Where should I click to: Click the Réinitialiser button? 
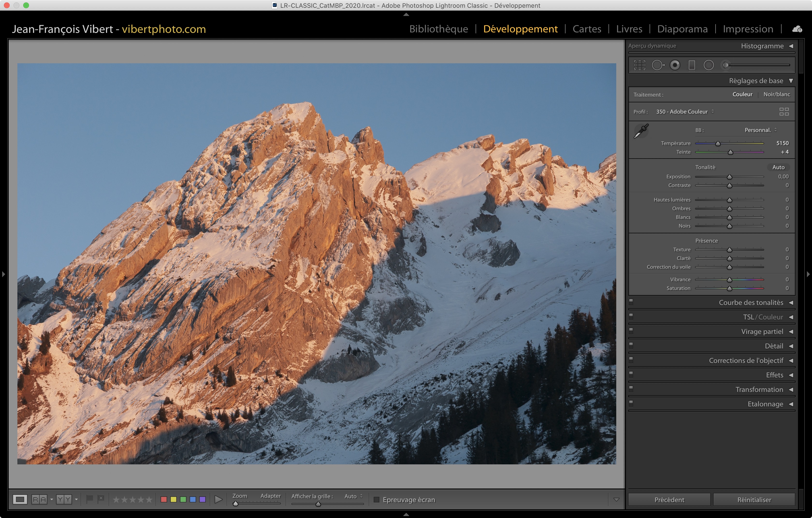click(754, 499)
